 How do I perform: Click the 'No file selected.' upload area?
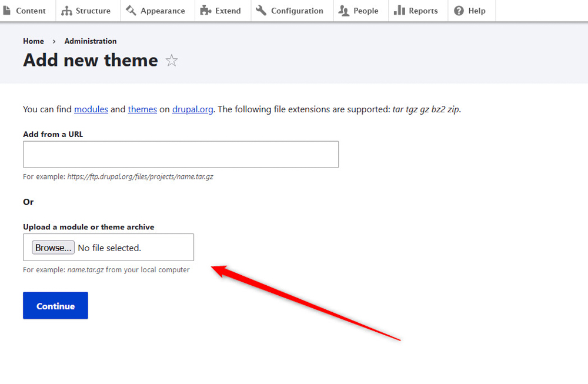pos(109,248)
